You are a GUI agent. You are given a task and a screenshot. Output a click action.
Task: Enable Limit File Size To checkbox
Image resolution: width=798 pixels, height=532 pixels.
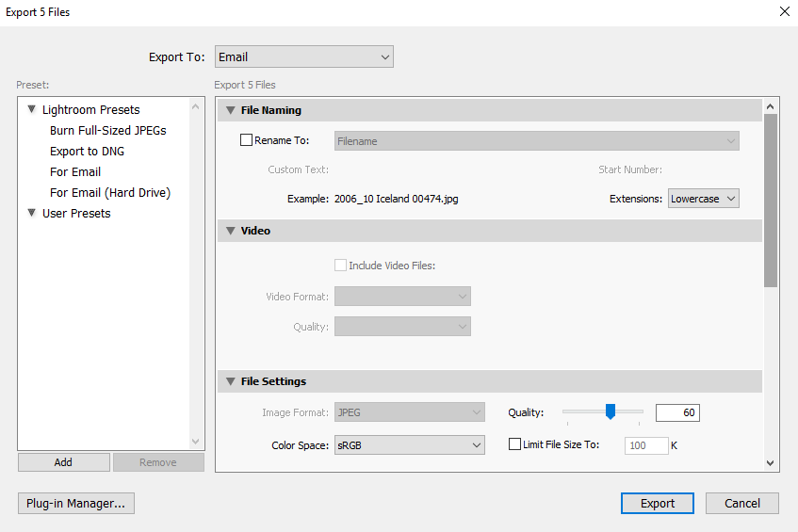(514, 444)
